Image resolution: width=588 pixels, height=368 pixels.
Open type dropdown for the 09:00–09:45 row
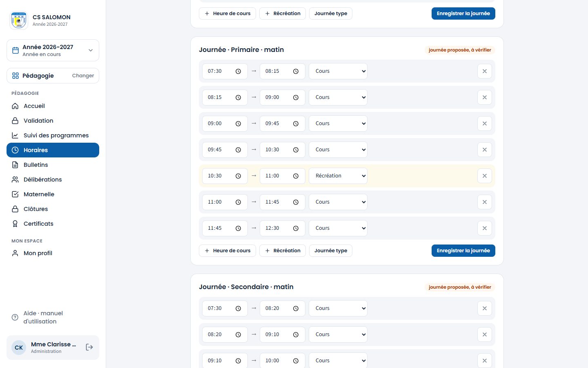click(338, 123)
